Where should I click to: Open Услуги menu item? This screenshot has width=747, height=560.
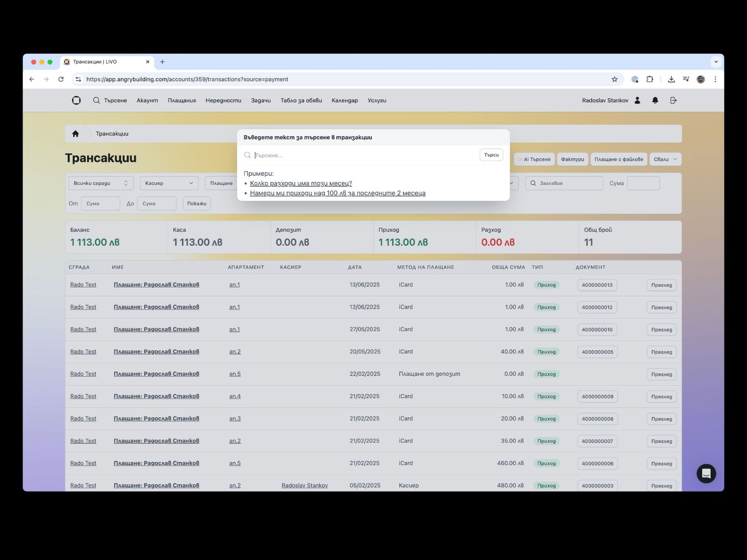[377, 100]
